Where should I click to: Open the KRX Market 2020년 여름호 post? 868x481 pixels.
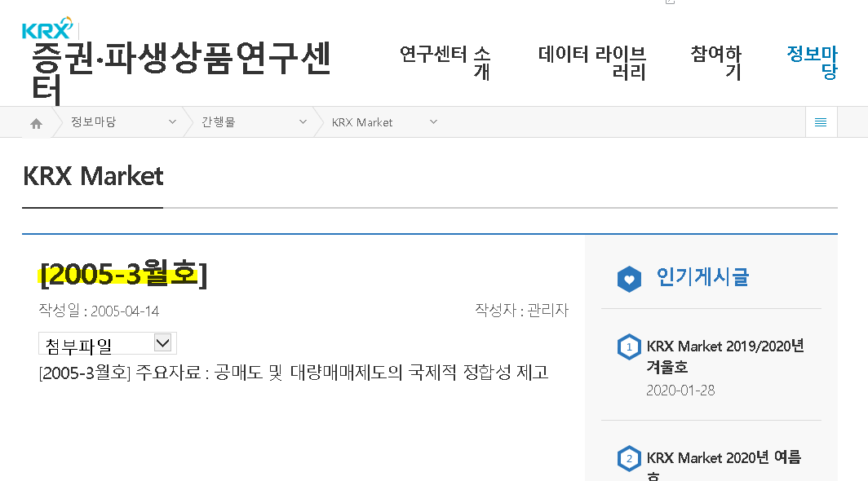724,466
